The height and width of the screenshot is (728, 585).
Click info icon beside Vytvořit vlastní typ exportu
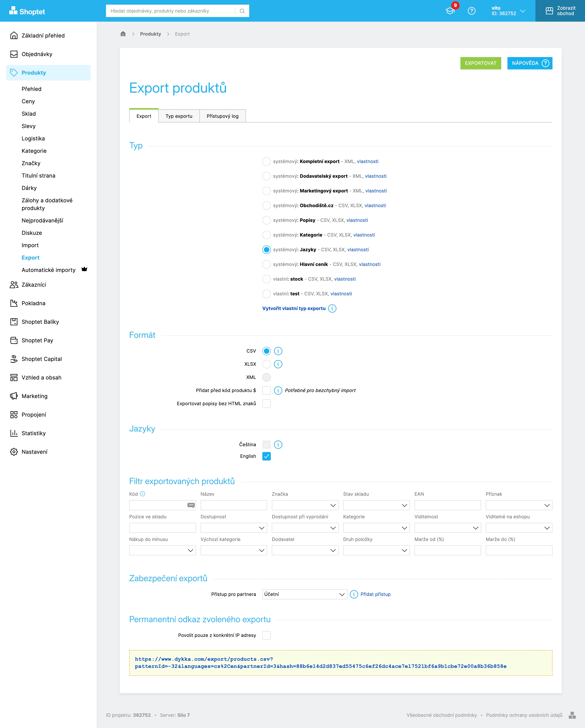332,308
